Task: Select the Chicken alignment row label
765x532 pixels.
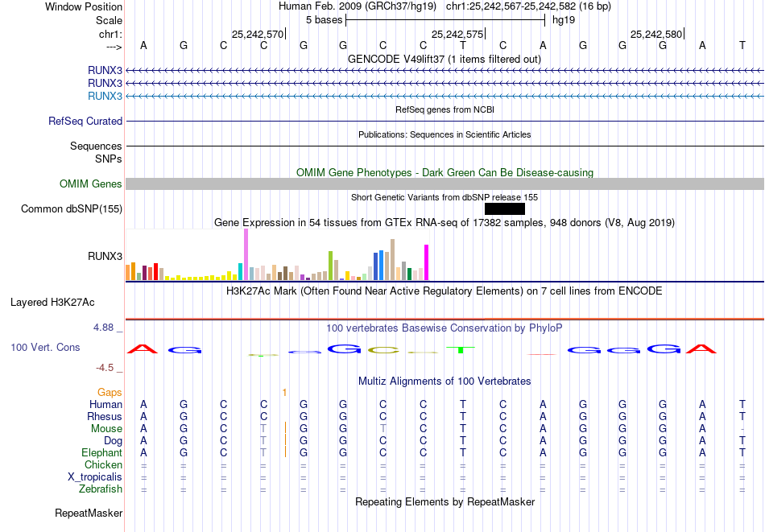Action: point(103,464)
